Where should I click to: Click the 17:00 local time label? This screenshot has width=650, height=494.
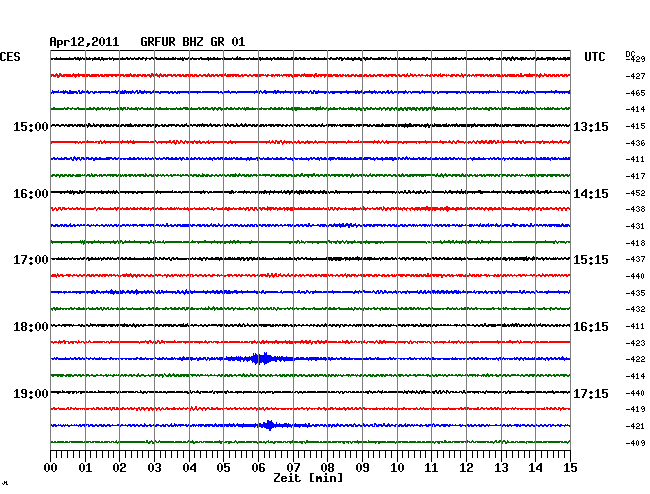click(31, 260)
